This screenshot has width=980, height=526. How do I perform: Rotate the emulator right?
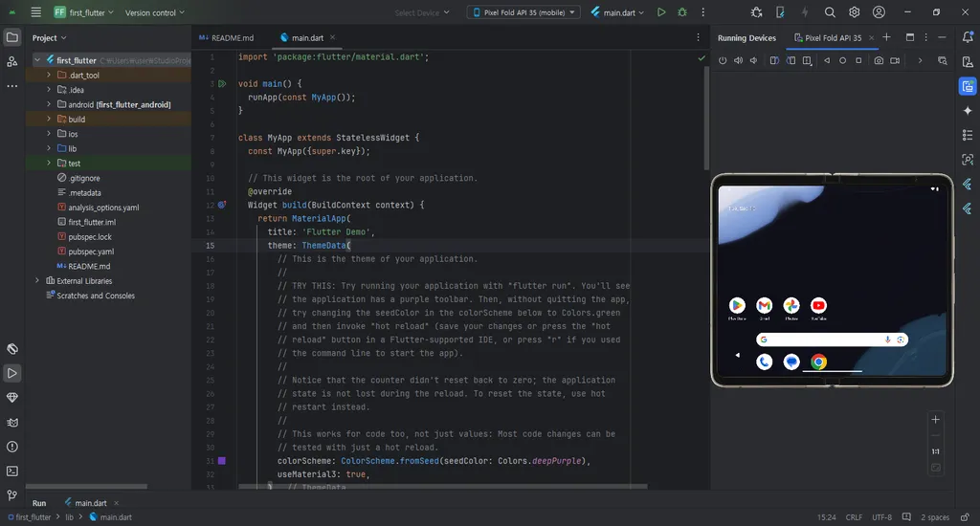coord(791,60)
